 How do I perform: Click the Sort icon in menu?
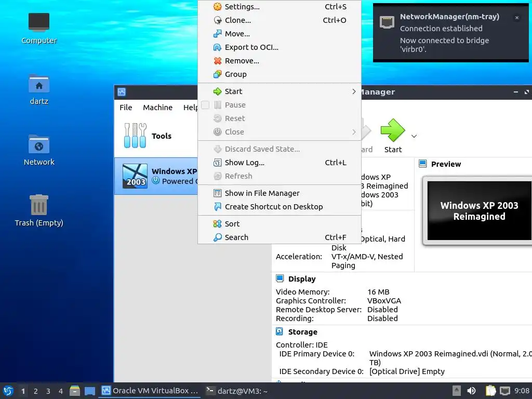tap(218, 224)
